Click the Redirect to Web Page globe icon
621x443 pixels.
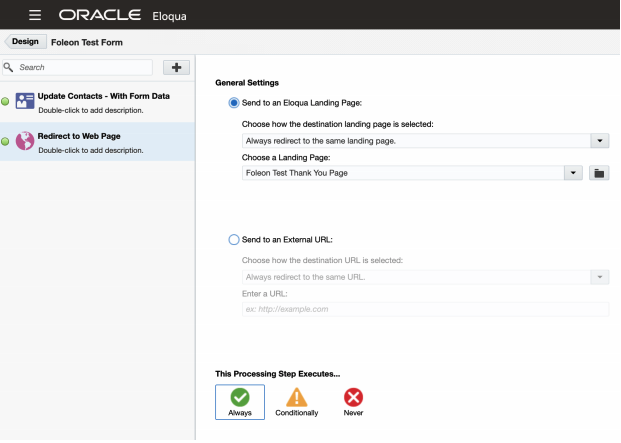point(25,143)
